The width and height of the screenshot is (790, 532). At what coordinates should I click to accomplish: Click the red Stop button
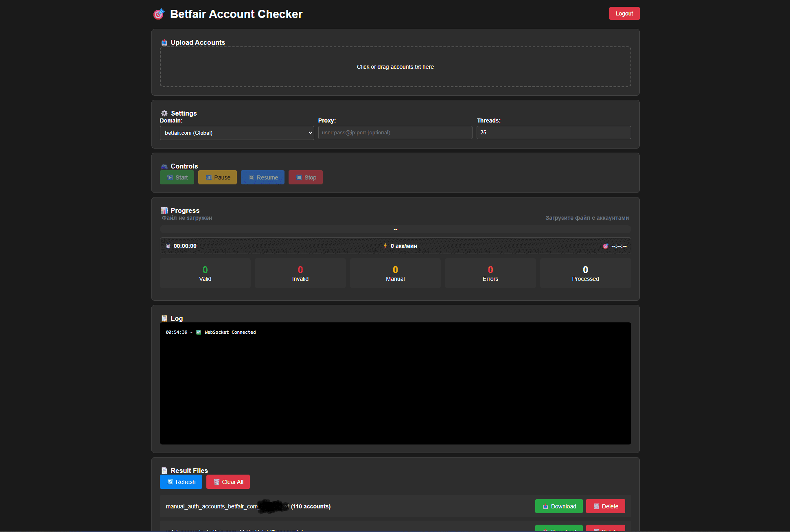pos(306,177)
